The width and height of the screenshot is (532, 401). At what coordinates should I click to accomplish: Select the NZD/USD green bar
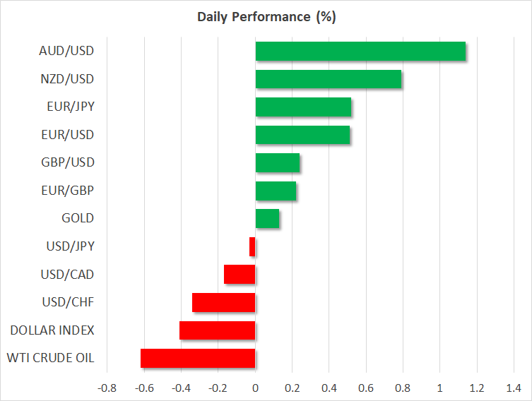[x=328, y=79]
